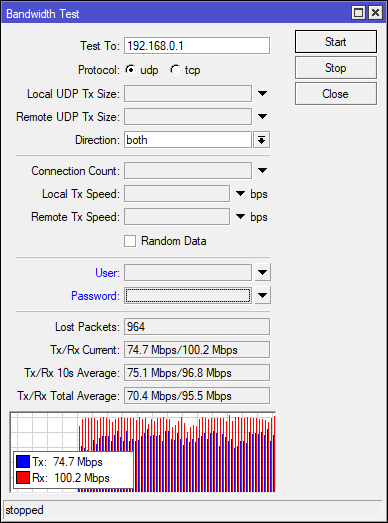388x523 pixels.
Task: Expand the Password field arrow button
Action: [263, 296]
